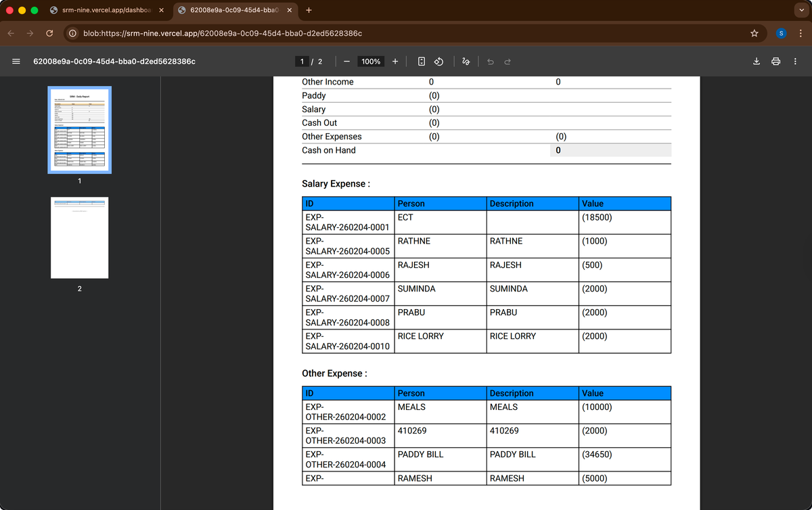Select EXP-SALARY-260204-0007 ID cell

348,294
